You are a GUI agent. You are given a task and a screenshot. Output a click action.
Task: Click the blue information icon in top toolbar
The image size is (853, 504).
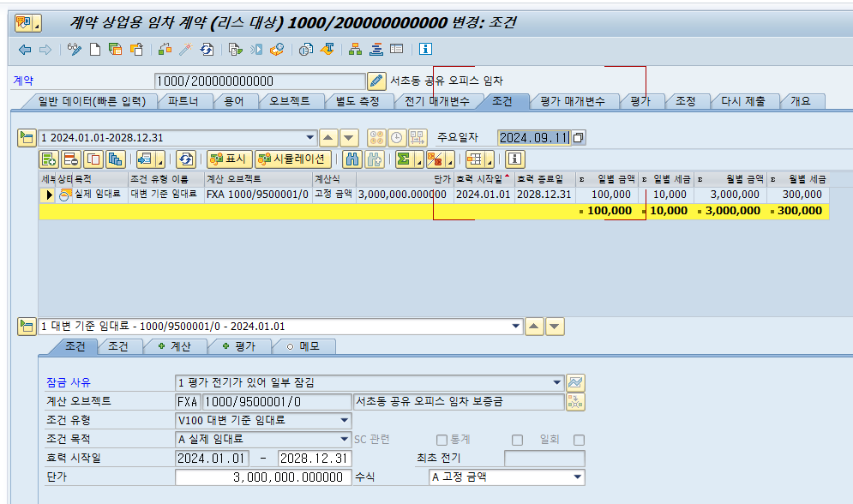(425, 50)
